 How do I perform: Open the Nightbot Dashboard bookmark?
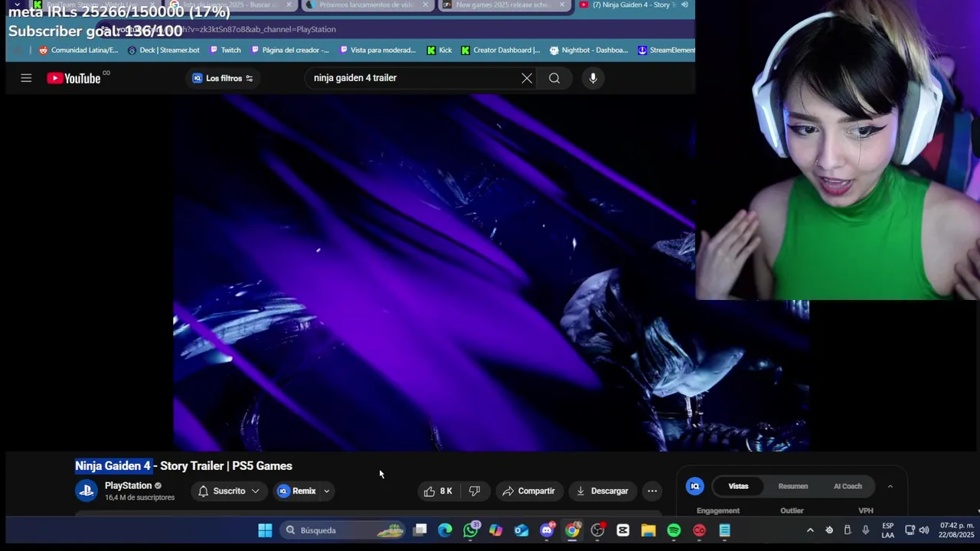click(589, 51)
